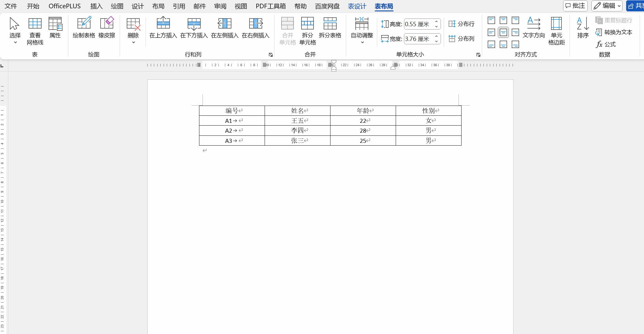Viewport: 644px width, 334px height.
Task: Select the Eraser (橡皮擦) tool
Action: click(106, 23)
